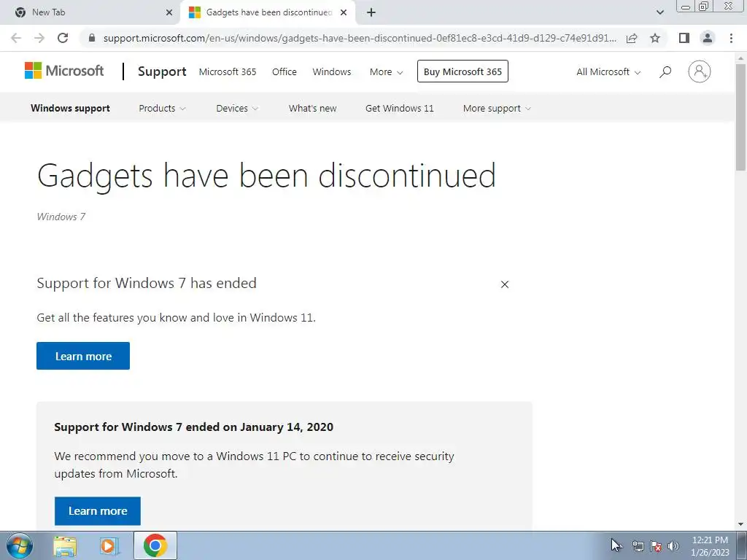
Task: Open the tab search chevron
Action: (659, 12)
